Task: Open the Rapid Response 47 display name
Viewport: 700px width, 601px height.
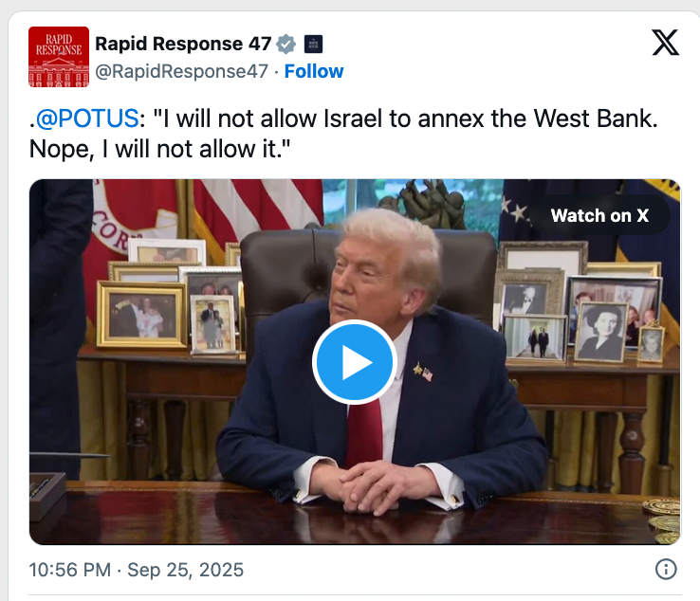Action: point(183,44)
